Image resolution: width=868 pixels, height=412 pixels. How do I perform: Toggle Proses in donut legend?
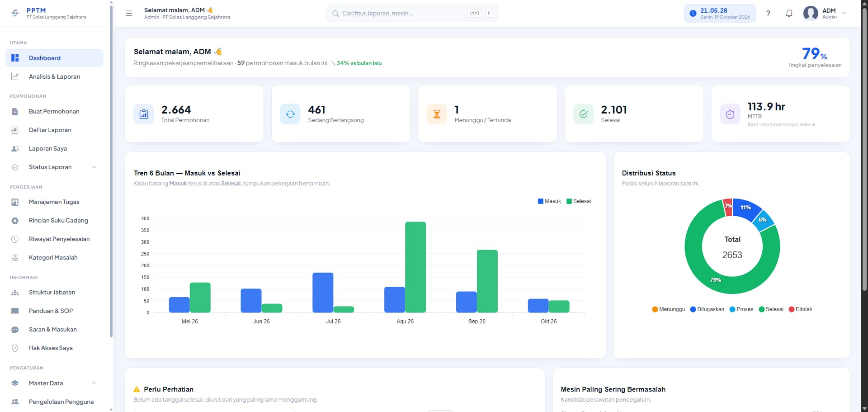click(741, 309)
